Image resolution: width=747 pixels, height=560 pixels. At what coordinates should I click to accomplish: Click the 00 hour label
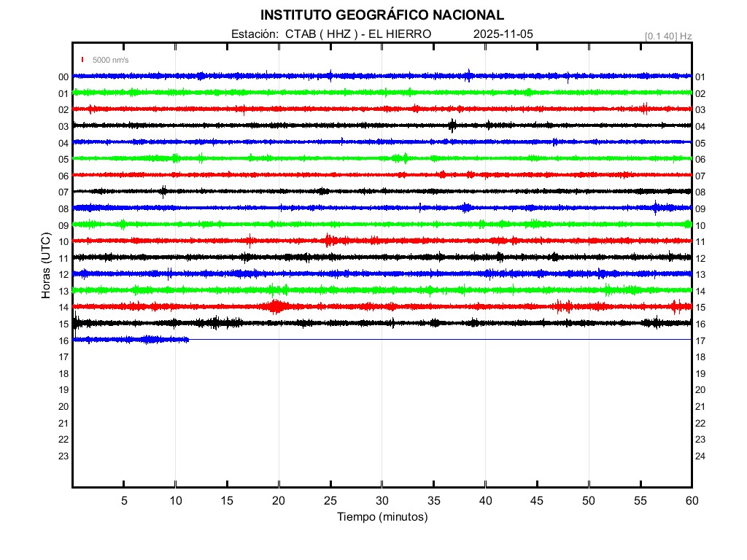(x=63, y=77)
